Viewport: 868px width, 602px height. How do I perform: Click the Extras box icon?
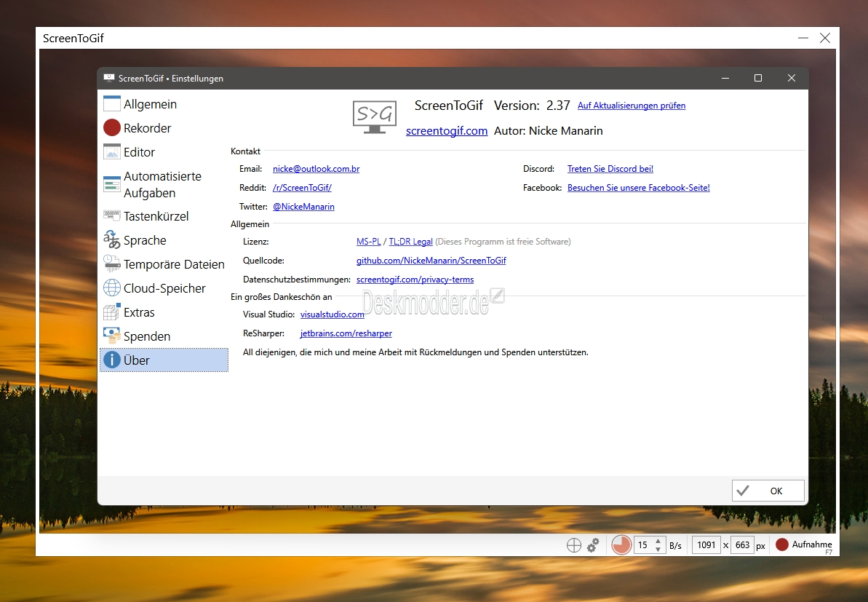112,312
